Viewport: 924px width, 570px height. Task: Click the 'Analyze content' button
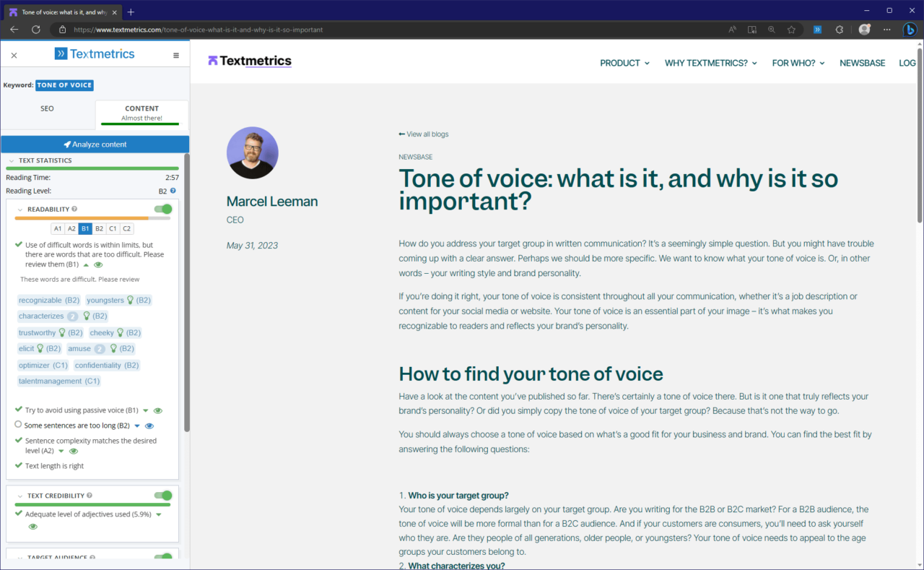click(95, 144)
